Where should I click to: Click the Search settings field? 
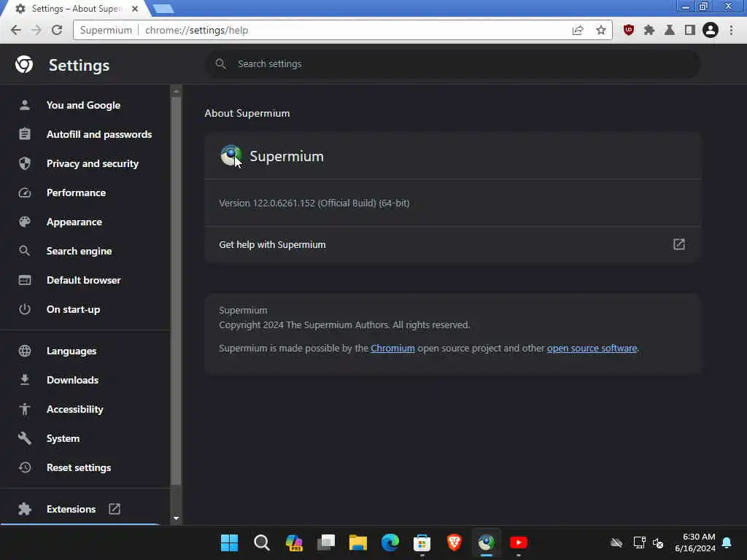click(452, 64)
